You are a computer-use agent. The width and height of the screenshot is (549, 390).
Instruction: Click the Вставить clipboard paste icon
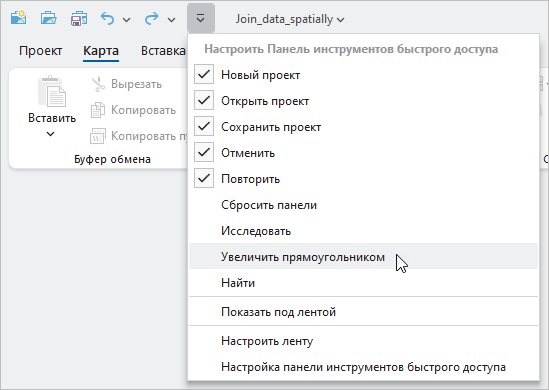(x=52, y=91)
